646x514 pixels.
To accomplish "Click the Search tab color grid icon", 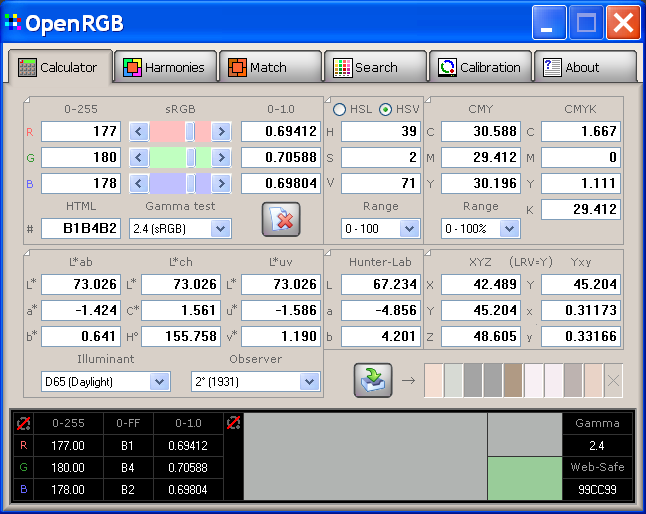I will coord(342,67).
